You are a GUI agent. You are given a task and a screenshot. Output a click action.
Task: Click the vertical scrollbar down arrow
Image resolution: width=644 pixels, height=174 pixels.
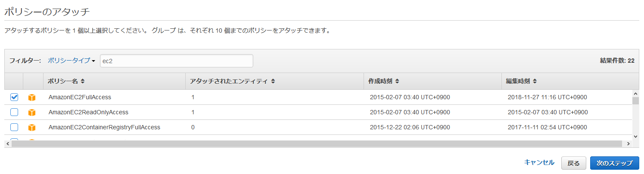coord(635,136)
